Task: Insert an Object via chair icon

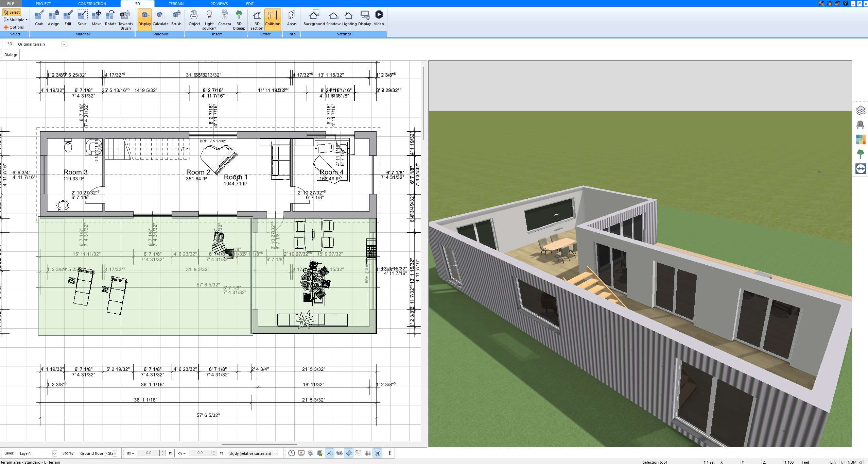Action: click(194, 18)
